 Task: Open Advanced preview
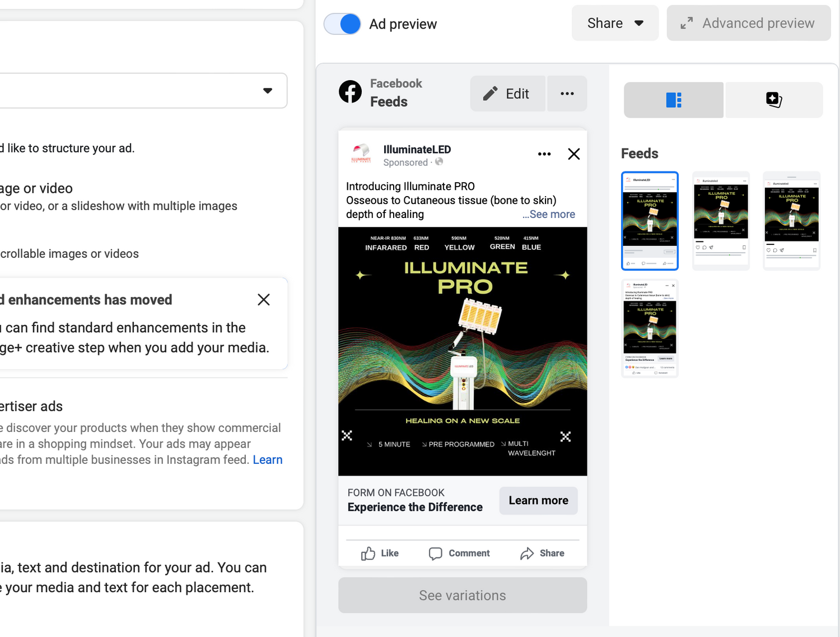[x=748, y=23]
